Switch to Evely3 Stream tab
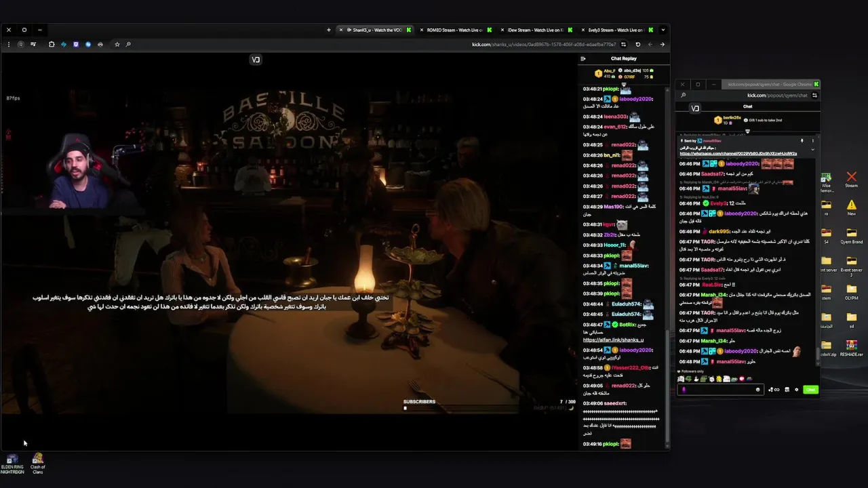Screen dimensions: 868x488 pos(616,30)
